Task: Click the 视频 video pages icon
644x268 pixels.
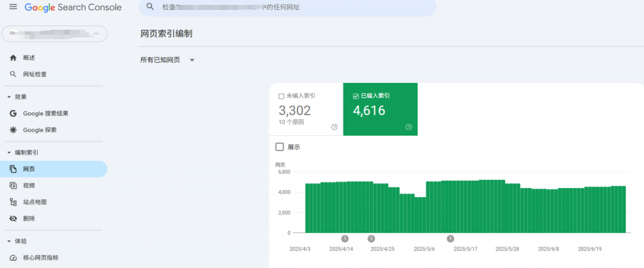Action: tap(13, 186)
